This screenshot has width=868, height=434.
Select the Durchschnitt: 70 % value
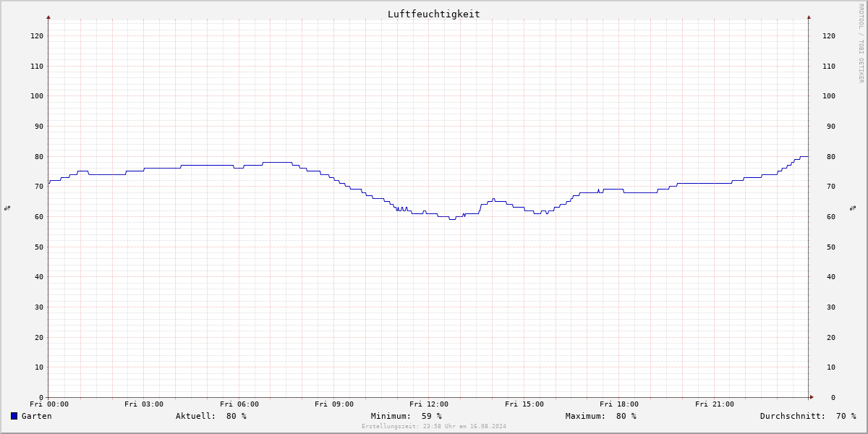pos(808,416)
